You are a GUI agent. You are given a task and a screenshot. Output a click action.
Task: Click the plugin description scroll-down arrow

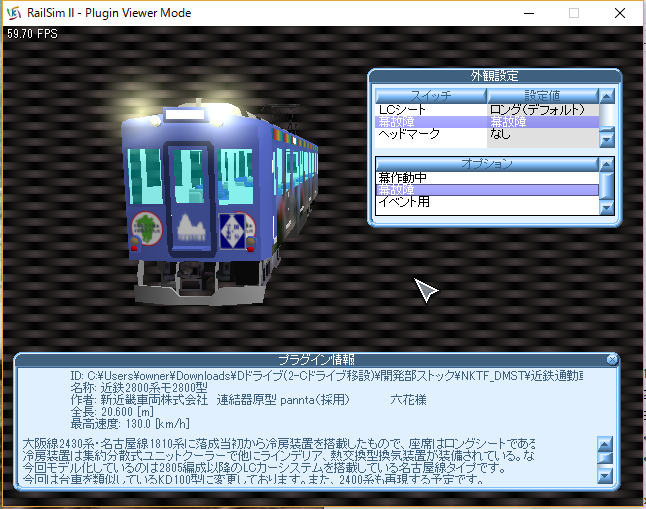click(605, 476)
